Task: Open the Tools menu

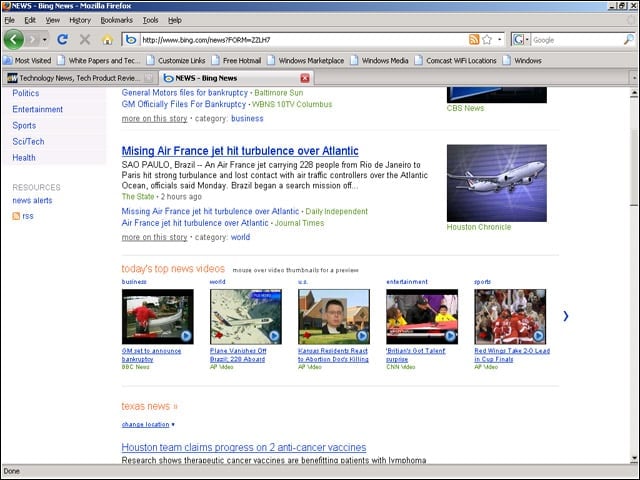Action: pos(150,20)
